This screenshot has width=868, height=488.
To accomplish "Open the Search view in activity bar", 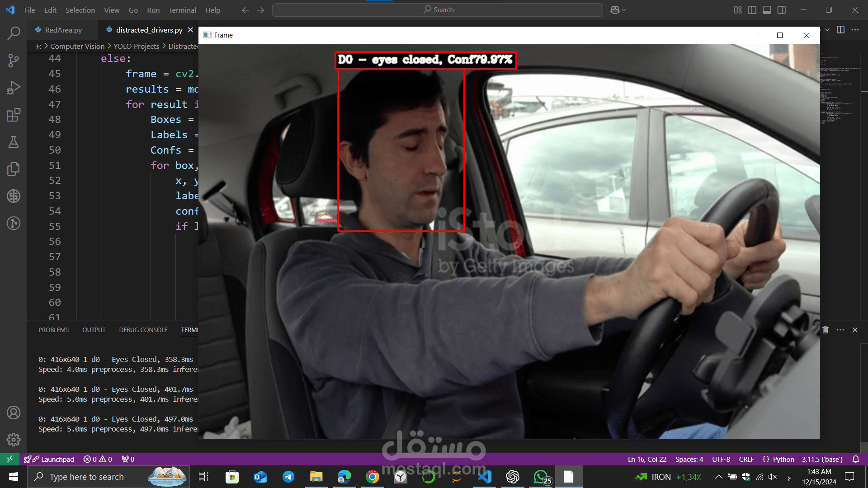I will [x=14, y=33].
